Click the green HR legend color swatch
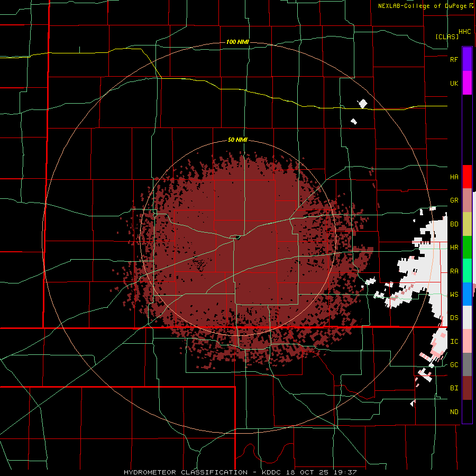The height and width of the screenshot is (476, 476). [x=467, y=248]
